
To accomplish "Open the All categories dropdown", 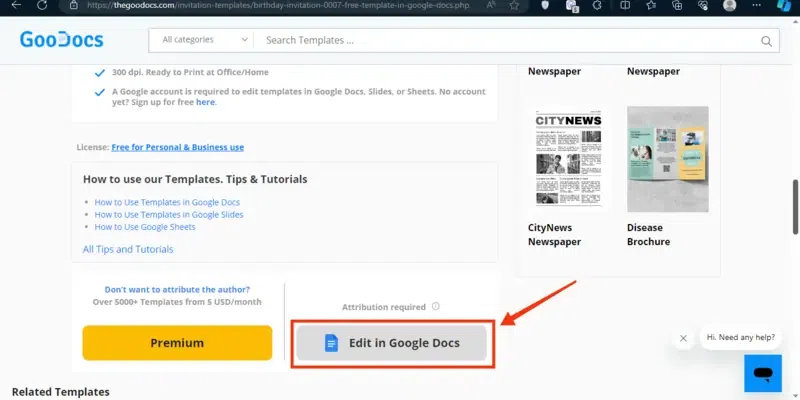I will 205,40.
